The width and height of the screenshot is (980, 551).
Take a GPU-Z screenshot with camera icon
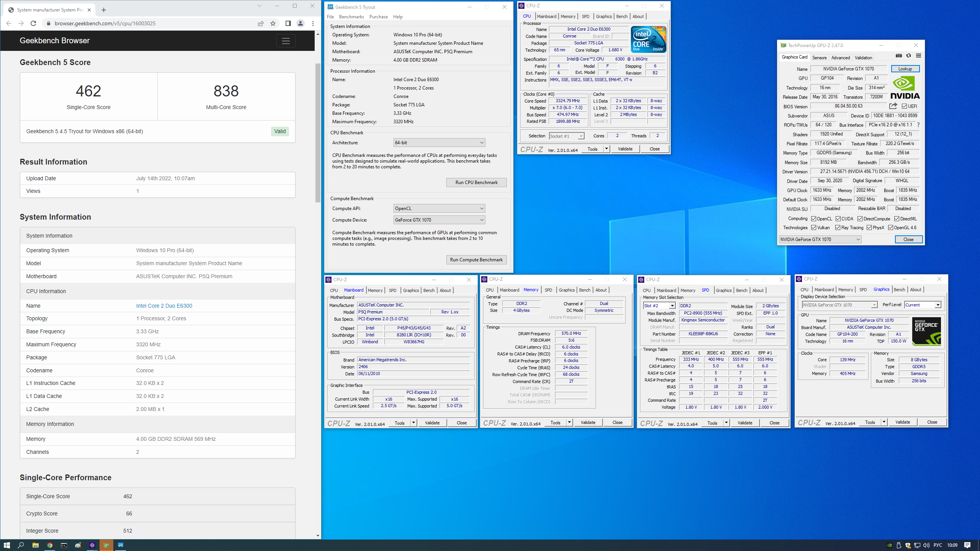tap(898, 56)
